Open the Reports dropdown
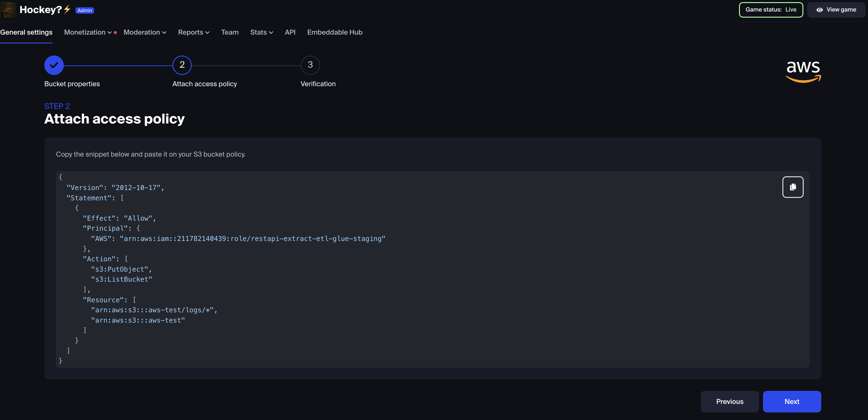The width and height of the screenshot is (868, 420). click(x=194, y=32)
